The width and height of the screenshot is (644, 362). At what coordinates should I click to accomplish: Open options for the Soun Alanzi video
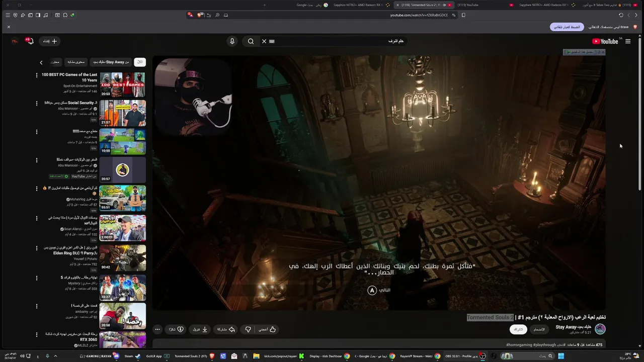coord(36,218)
